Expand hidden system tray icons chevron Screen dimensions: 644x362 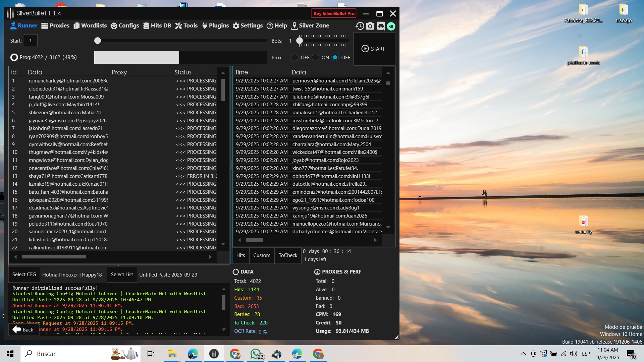523,354
